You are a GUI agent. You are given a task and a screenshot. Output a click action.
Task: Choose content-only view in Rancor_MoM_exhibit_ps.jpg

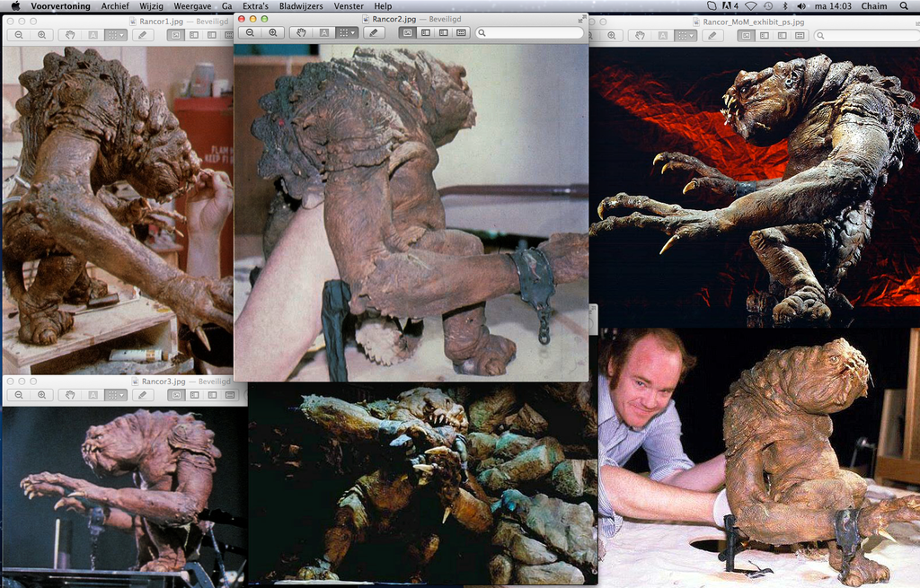746,36
